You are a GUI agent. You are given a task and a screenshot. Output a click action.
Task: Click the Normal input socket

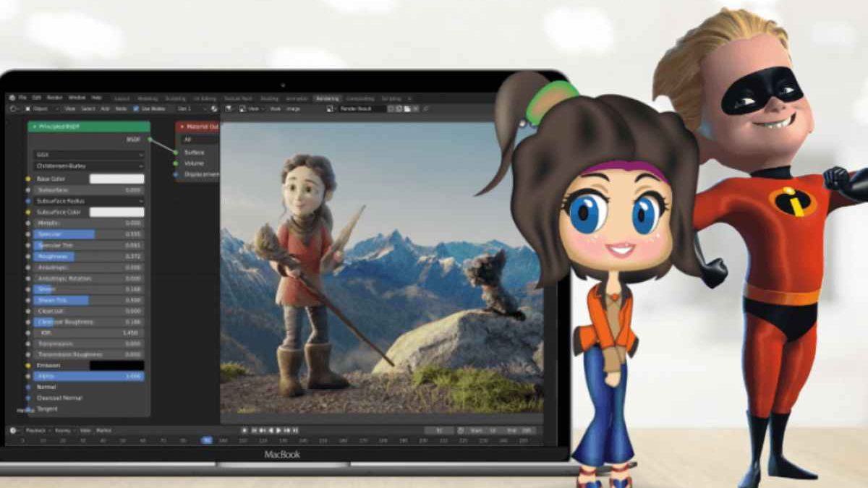(27, 387)
